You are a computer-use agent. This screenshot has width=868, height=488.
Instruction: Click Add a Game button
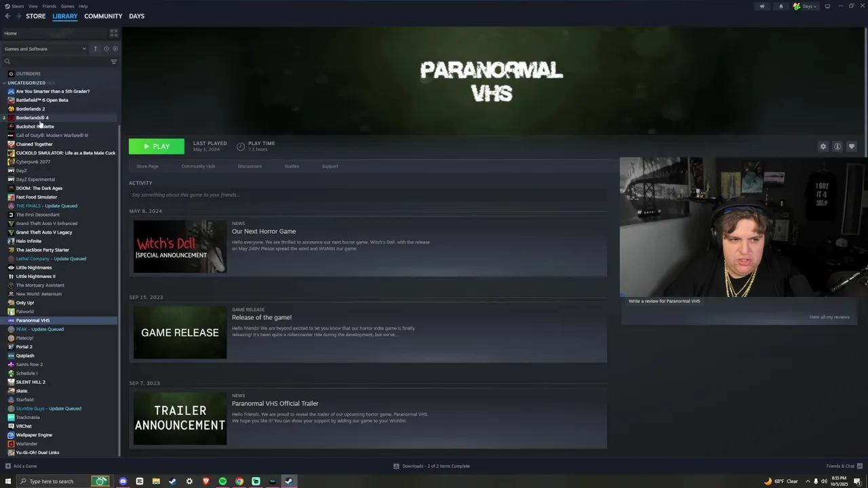(21, 466)
